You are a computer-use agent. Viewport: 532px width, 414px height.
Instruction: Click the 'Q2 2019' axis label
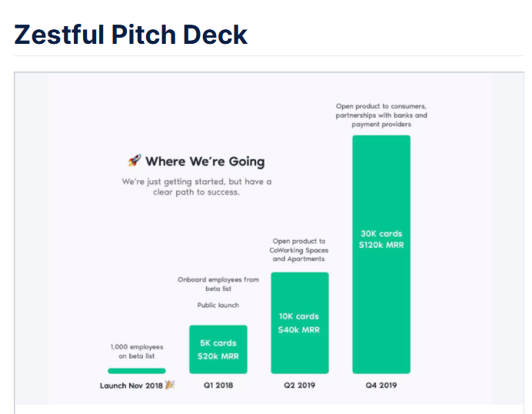pos(300,385)
